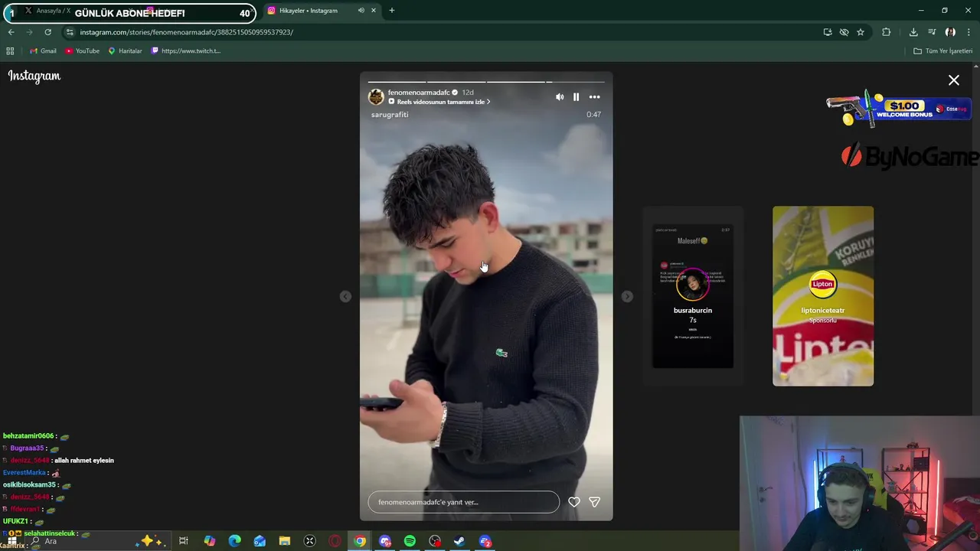This screenshot has height=551, width=980.
Task: Click the reply field for fenomenoarmadafc
Action: [x=464, y=502]
